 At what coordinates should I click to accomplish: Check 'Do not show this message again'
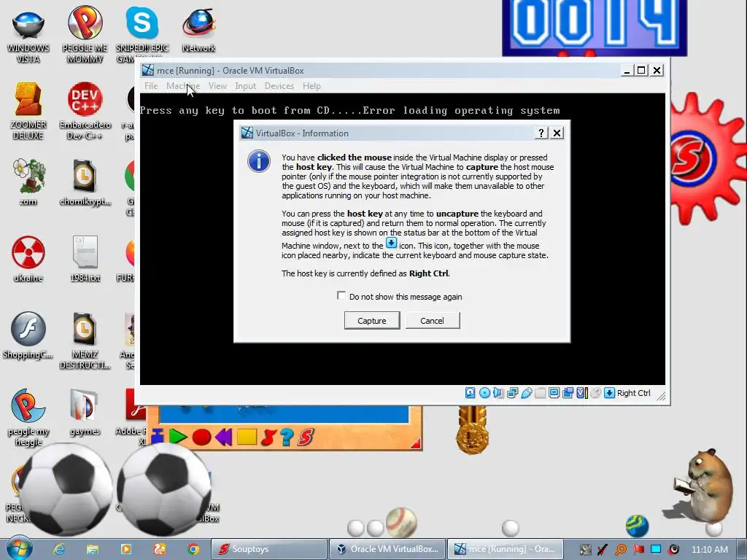point(341,296)
